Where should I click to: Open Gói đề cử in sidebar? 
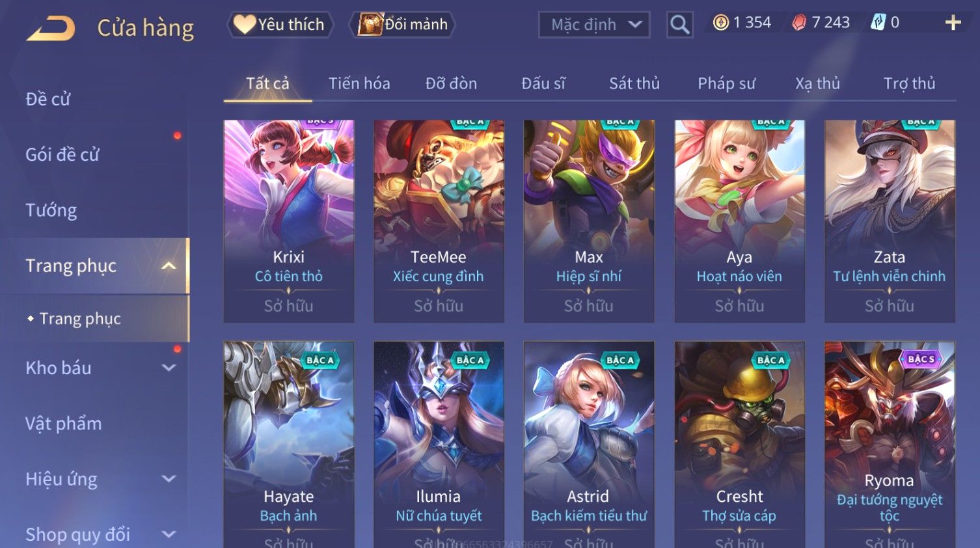coord(62,154)
